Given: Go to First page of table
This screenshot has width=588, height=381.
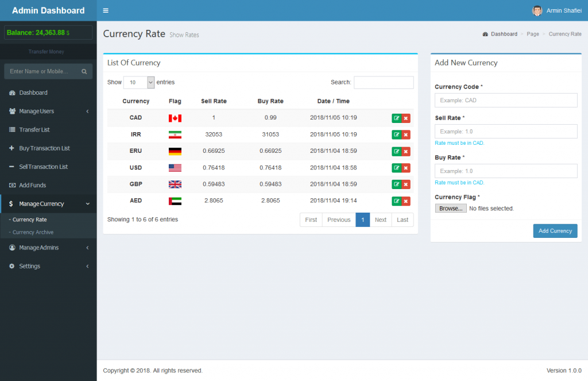Looking at the screenshot, I should point(311,220).
